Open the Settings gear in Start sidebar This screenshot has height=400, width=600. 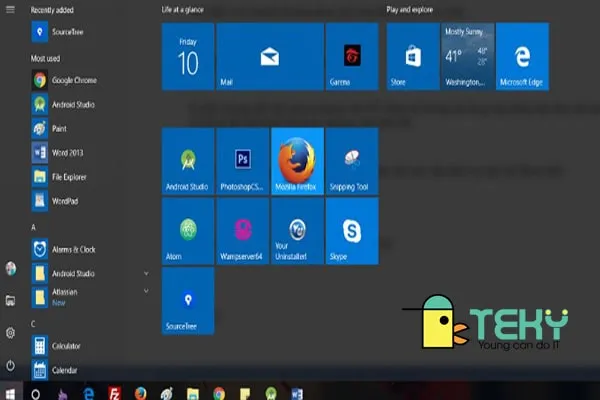pos(10,332)
